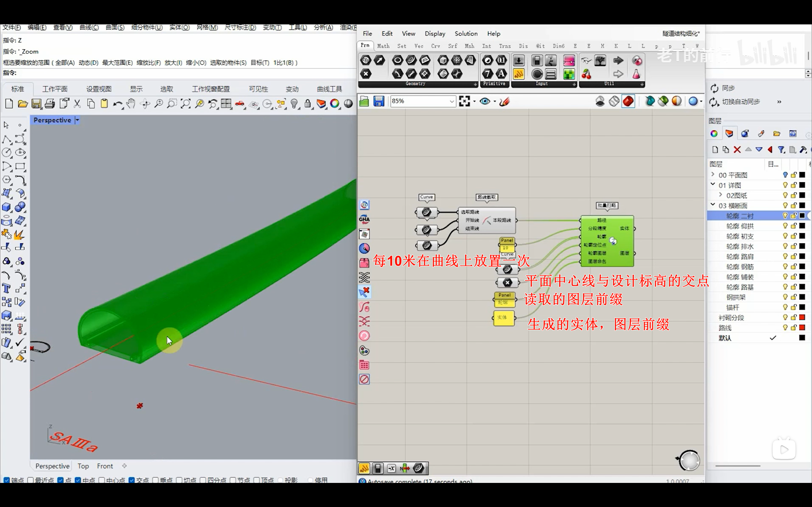Viewport: 812px width, 507px height.
Task: Toggle visibility bulb of 轮廓 仰拱 layer
Action: coord(785,226)
